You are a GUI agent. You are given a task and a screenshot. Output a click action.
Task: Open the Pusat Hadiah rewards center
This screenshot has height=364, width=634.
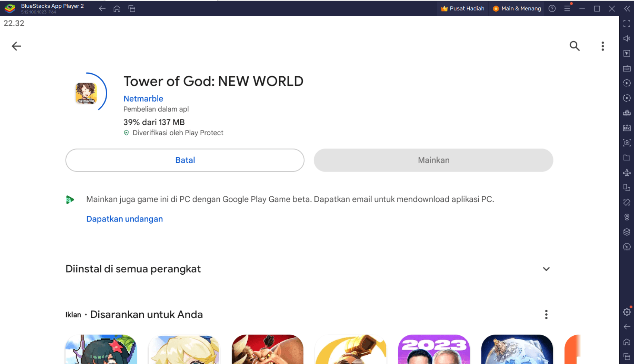(x=462, y=9)
